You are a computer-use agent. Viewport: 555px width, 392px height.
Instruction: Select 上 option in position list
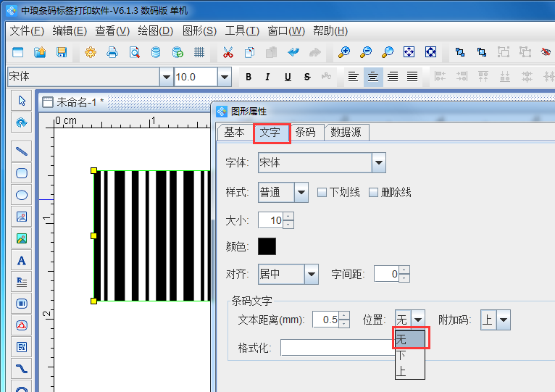(401, 370)
